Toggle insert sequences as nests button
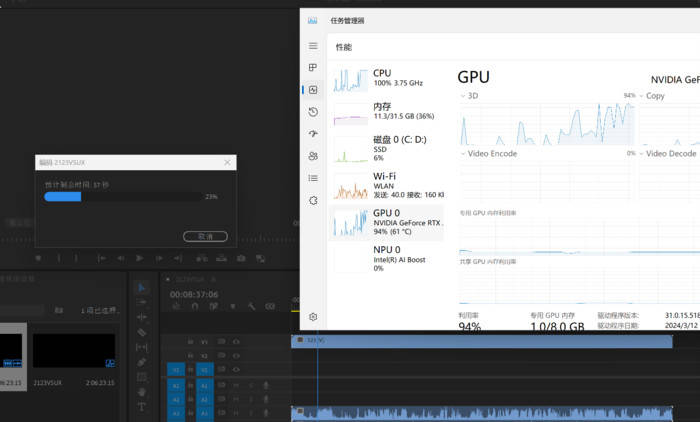 pyautogui.click(x=176, y=306)
